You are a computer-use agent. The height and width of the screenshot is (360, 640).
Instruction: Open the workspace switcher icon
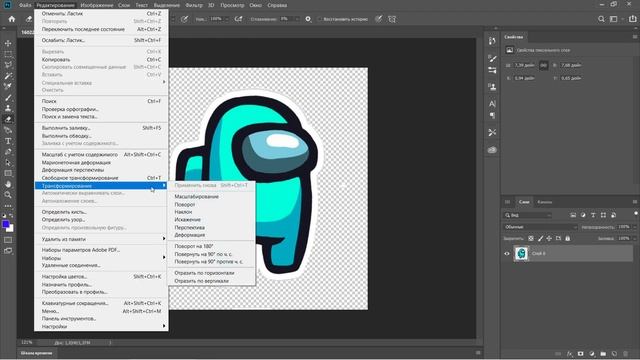pyautogui.click(x=613, y=19)
